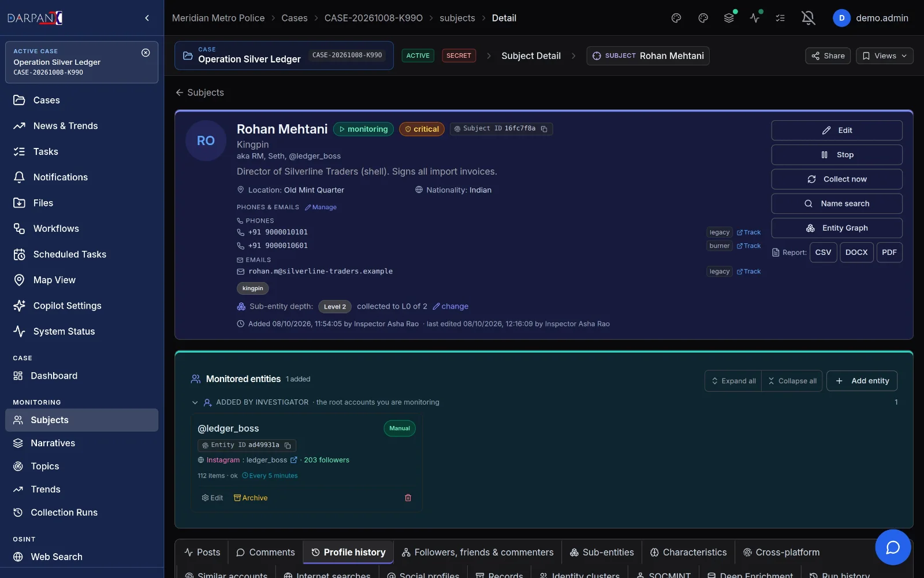This screenshot has width=924, height=578.
Task: Copy Entity ID ad49931a
Action: pos(288,446)
